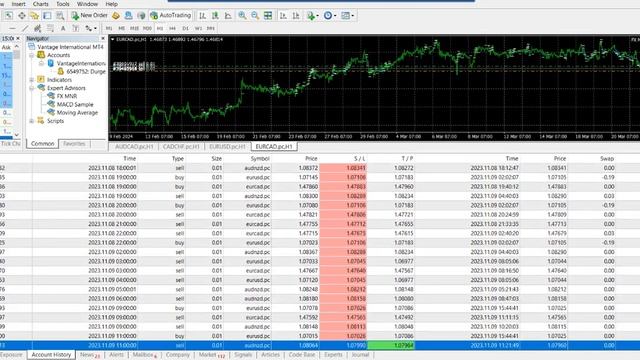
Task: Select candlestick chart display icon
Action: tap(215, 16)
